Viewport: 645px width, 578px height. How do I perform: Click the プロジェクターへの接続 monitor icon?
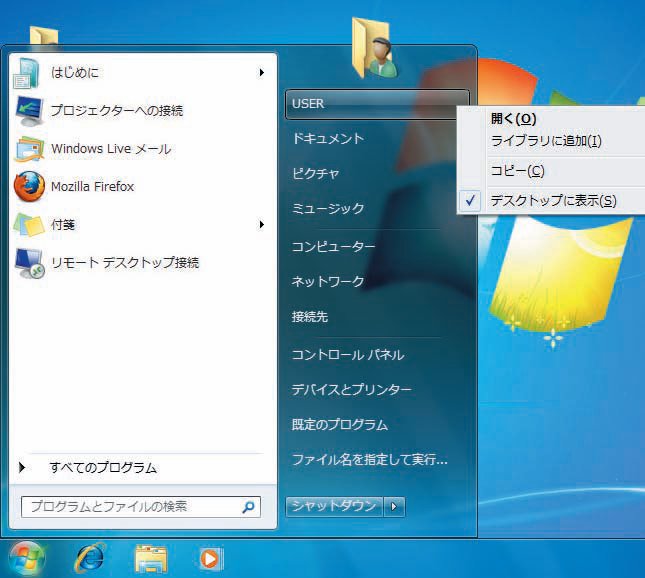click(29, 110)
